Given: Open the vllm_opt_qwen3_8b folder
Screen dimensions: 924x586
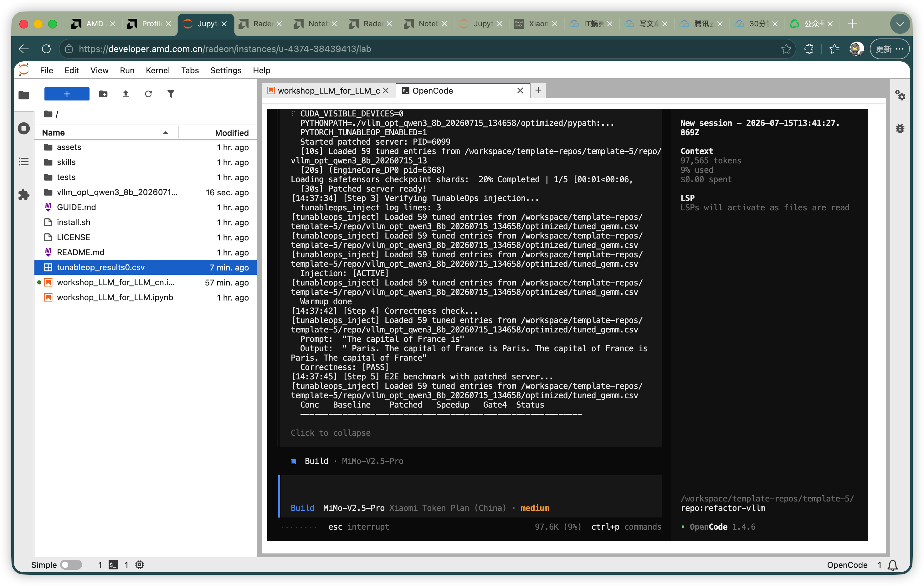Looking at the screenshot, I should click(x=146, y=192).
